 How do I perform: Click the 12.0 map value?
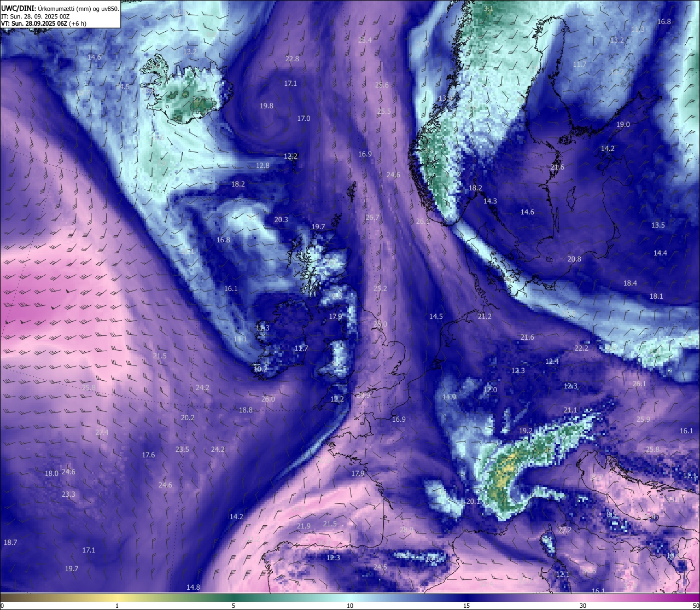tap(490, 390)
